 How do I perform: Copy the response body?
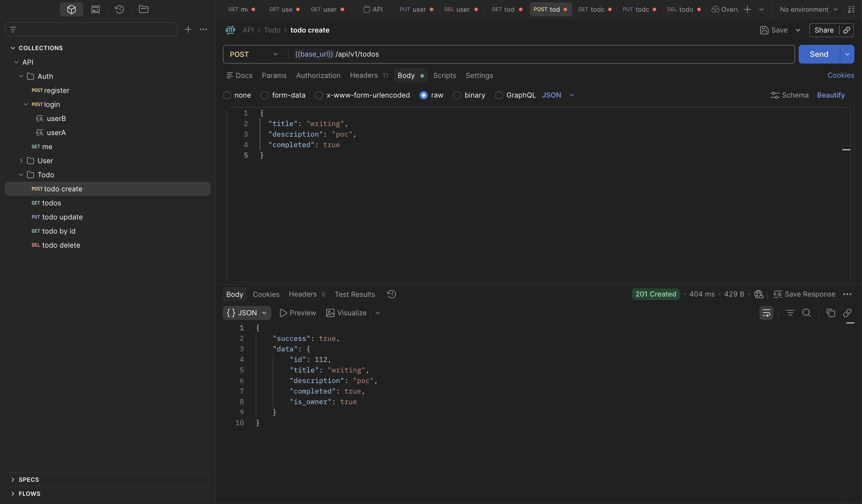pyautogui.click(x=831, y=313)
